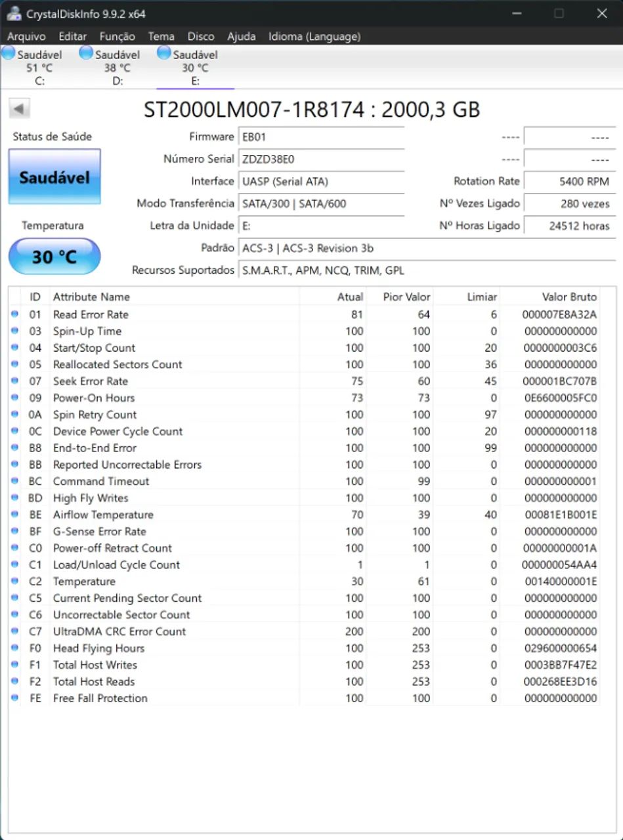Click status orb for Free Fall Protection row
The height and width of the screenshot is (840, 623).
coord(15,698)
